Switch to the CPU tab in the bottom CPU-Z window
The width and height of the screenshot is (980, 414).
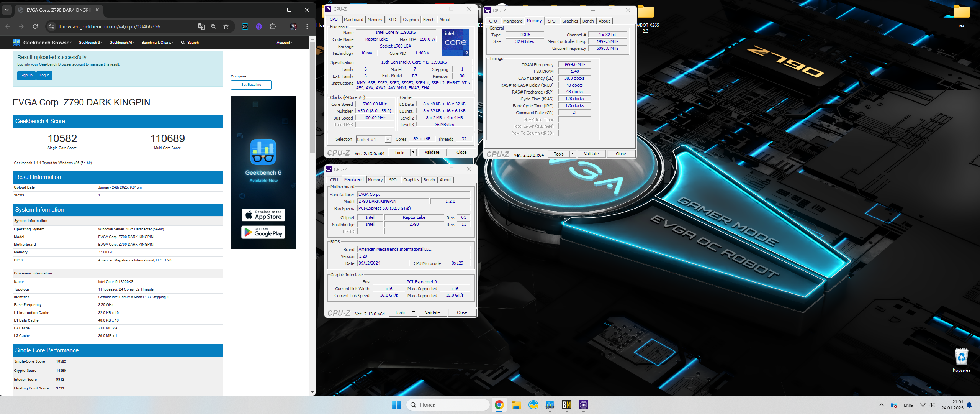click(334, 180)
